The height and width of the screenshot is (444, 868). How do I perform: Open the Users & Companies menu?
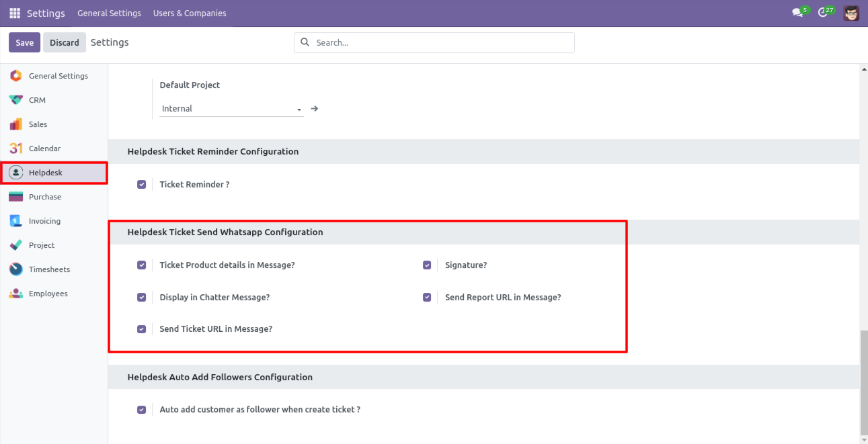pyautogui.click(x=190, y=13)
